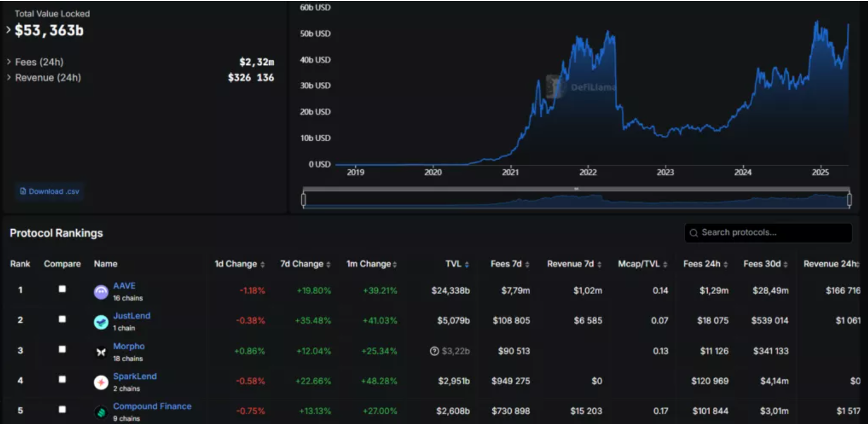Click the SparkLend protocol logo icon

tap(101, 382)
